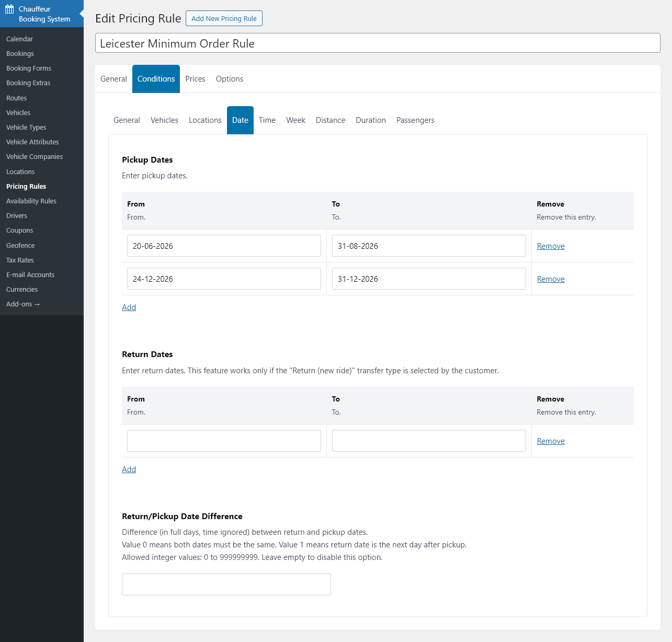Click the pricing rule title field
The image size is (672, 642).
coord(377,43)
